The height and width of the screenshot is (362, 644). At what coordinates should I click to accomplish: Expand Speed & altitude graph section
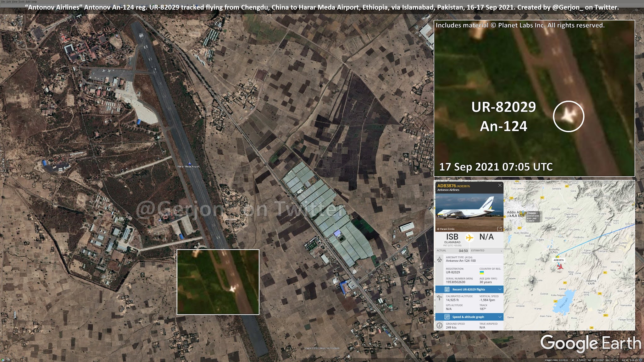coord(500,317)
